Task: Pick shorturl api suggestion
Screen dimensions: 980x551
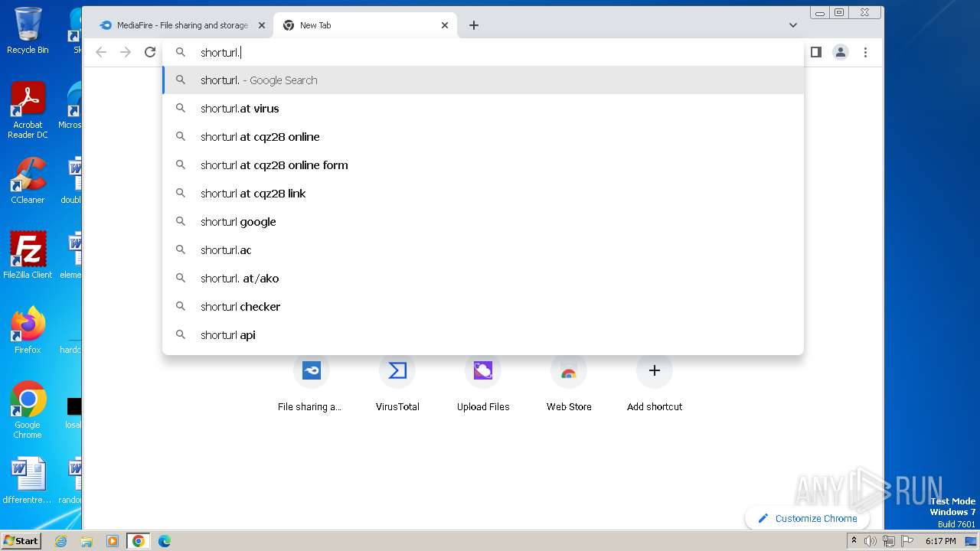Action: [x=483, y=335]
